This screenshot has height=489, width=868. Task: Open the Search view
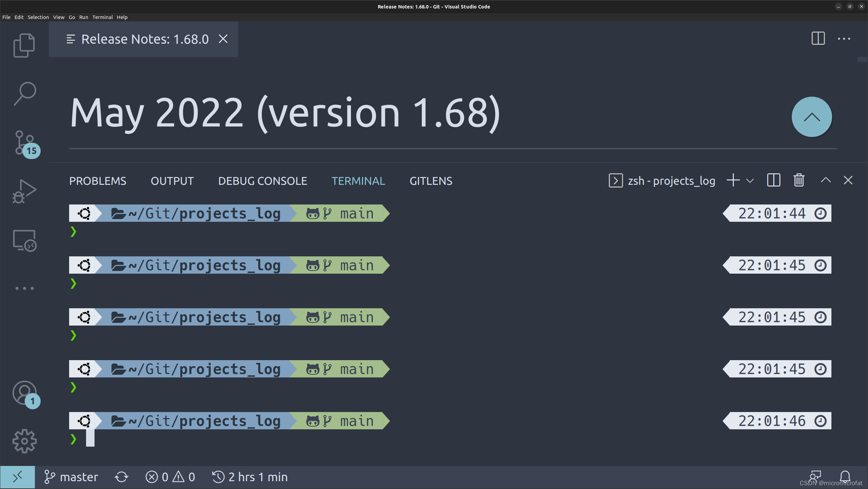pos(24,94)
